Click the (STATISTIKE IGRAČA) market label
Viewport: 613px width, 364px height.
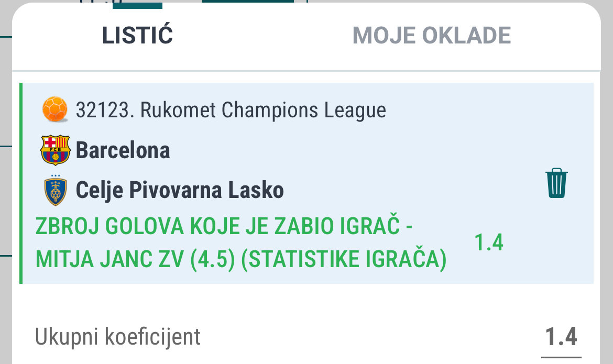pos(344,260)
